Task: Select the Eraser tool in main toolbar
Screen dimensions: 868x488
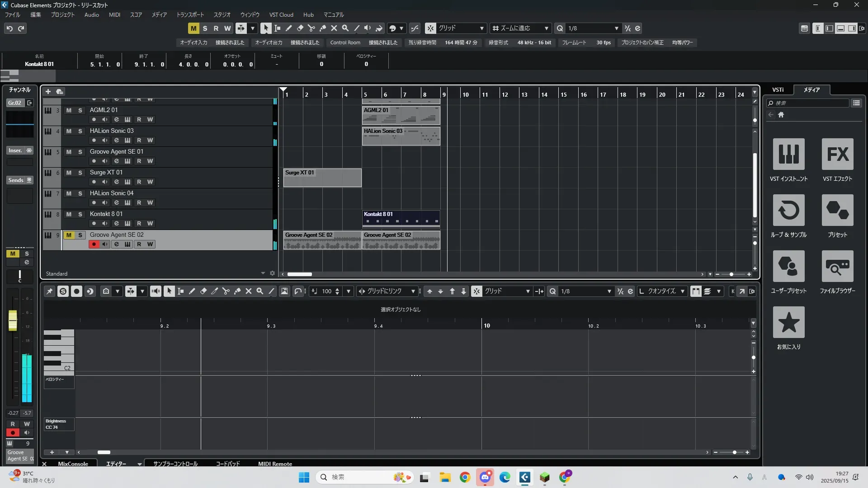Action: point(300,28)
